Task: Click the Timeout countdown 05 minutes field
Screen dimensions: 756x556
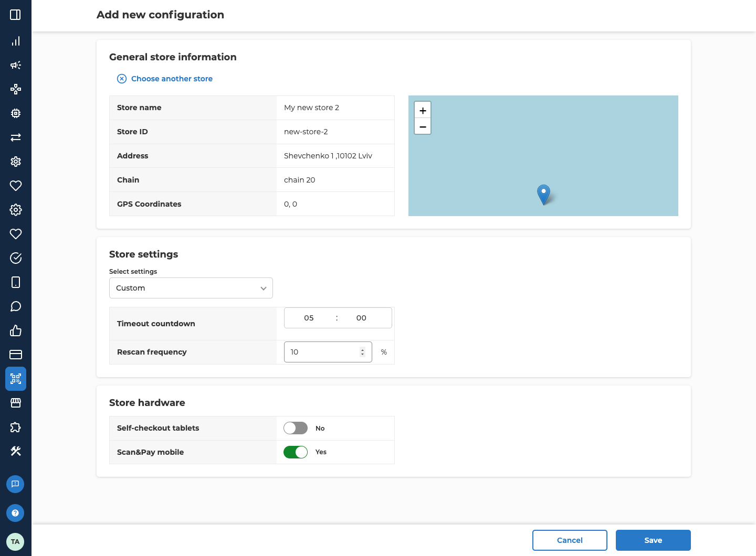Action: click(x=309, y=318)
